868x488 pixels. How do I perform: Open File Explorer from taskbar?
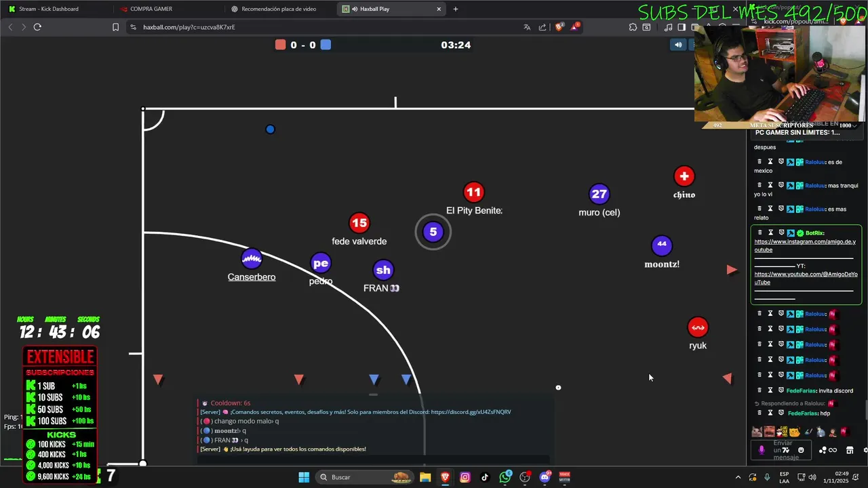point(425,477)
